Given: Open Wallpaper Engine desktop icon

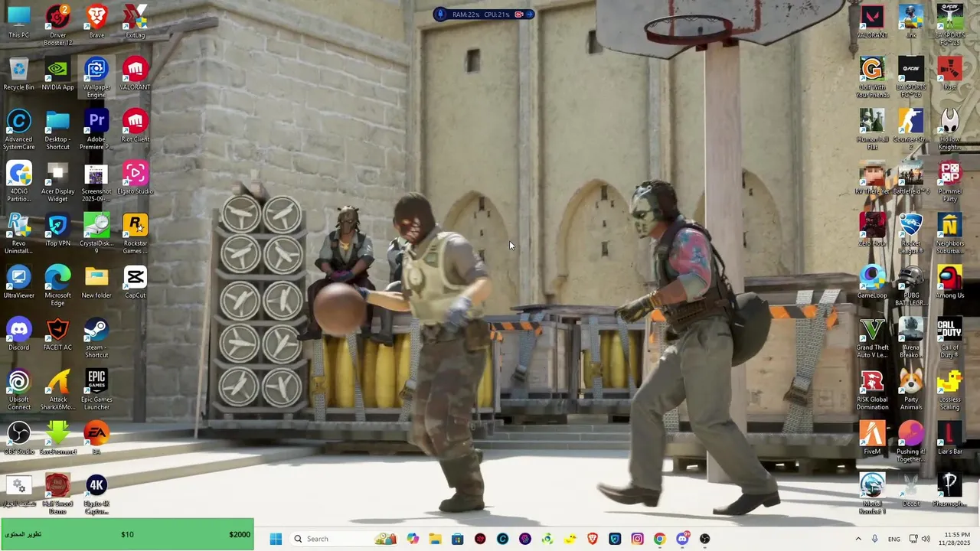Looking at the screenshot, I should pyautogui.click(x=96, y=77).
